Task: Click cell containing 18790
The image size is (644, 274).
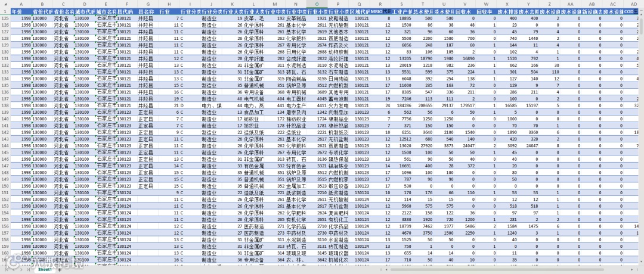Action: coord(423,58)
